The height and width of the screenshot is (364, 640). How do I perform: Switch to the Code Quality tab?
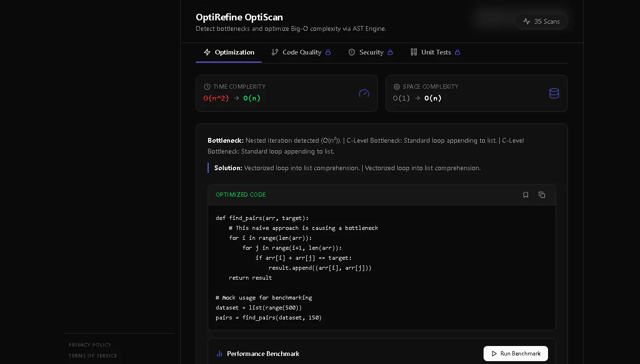point(301,52)
